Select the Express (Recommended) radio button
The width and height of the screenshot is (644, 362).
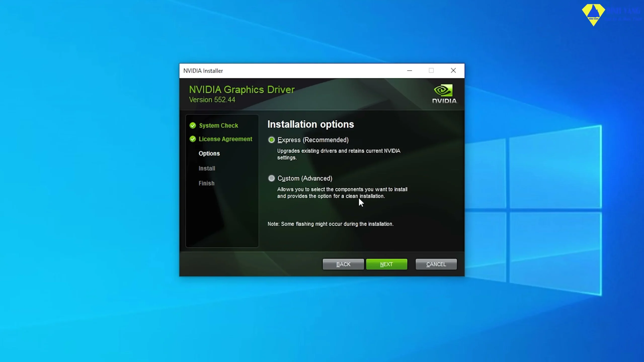click(x=271, y=140)
